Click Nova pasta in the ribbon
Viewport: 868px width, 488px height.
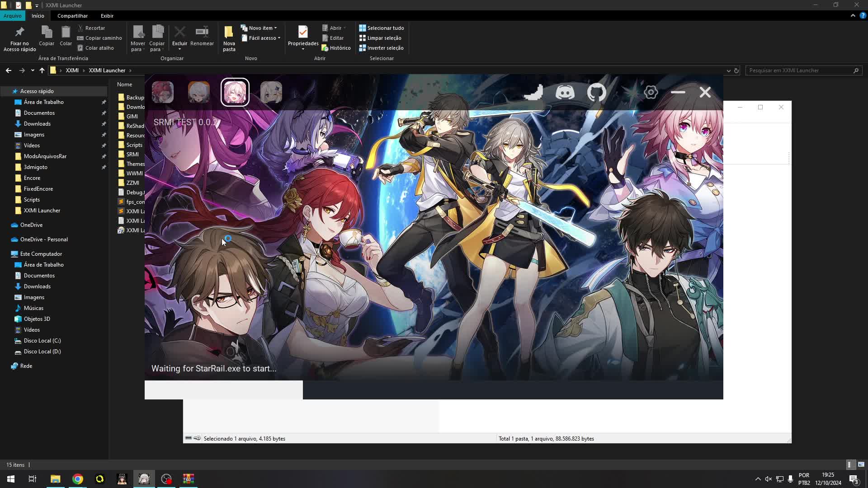[x=229, y=38]
